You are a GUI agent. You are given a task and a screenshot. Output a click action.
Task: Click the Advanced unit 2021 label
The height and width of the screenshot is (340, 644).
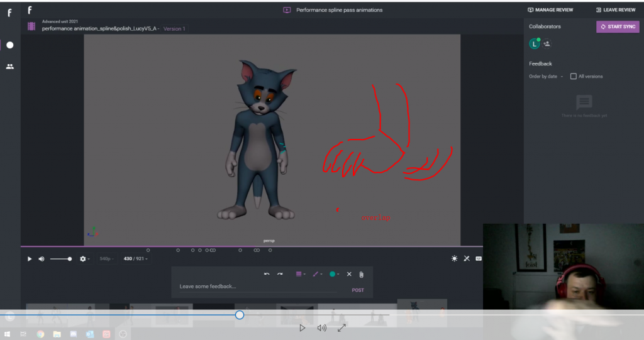[60, 21]
